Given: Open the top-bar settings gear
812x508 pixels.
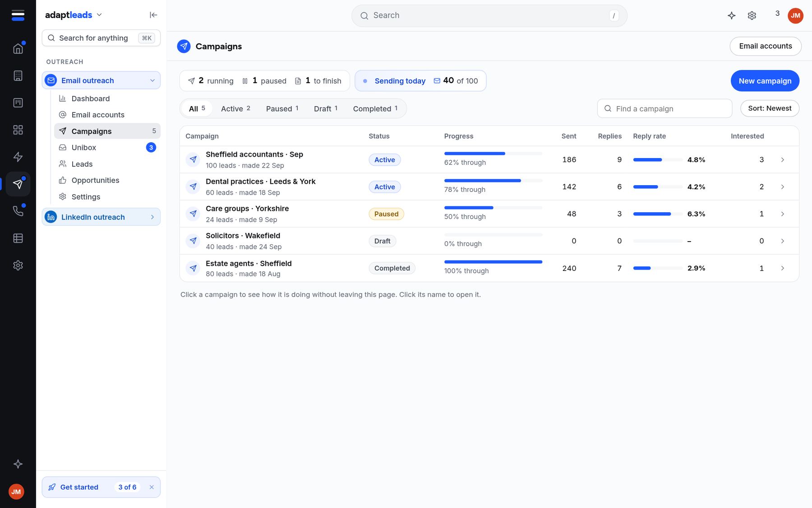Looking at the screenshot, I should click(752, 15).
